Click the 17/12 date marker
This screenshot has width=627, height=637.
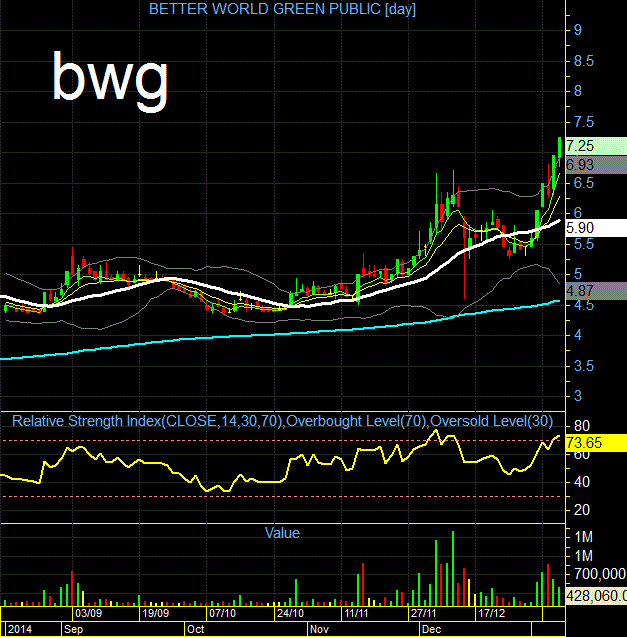tap(491, 613)
